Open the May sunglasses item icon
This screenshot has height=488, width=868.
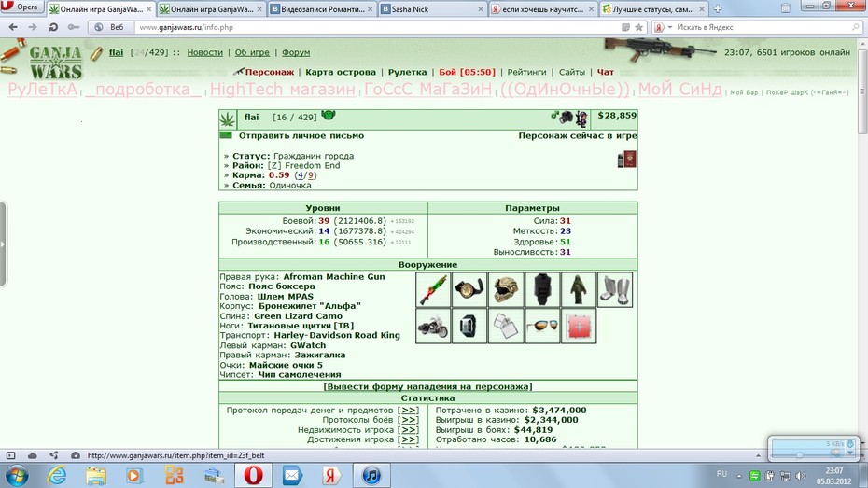542,326
